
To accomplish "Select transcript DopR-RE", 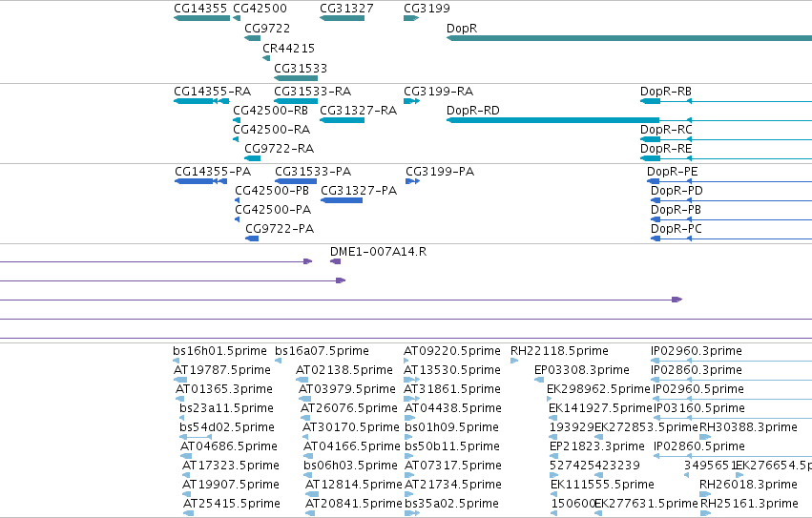I will [726, 158].
